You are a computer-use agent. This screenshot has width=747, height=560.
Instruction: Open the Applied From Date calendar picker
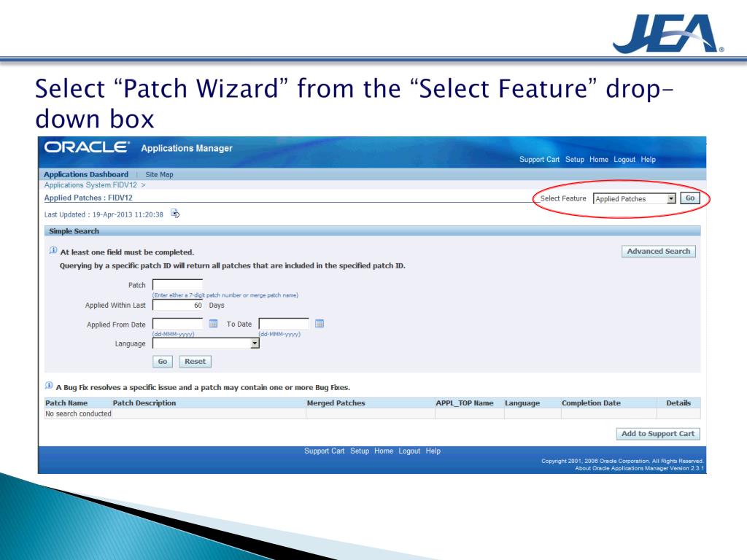click(x=213, y=324)
